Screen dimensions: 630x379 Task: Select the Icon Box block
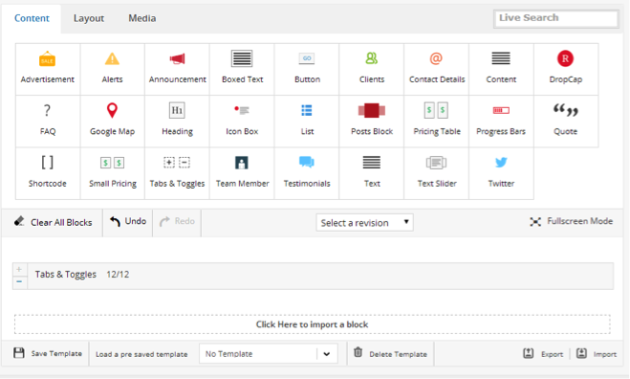pyautogui.click(x=242, y=121)
